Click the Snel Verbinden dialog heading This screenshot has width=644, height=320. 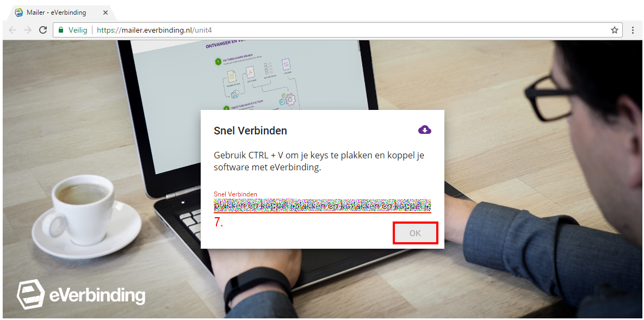pyautogui.click(x=251, y=131)
